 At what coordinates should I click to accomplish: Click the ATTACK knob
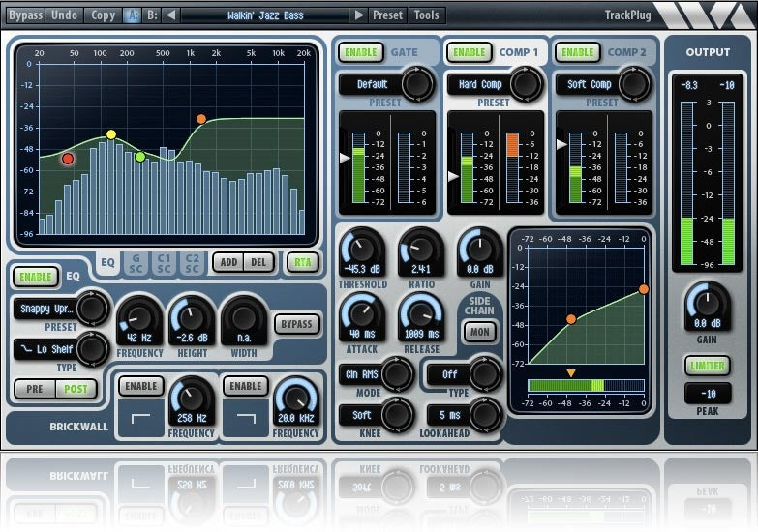[362, 314]
